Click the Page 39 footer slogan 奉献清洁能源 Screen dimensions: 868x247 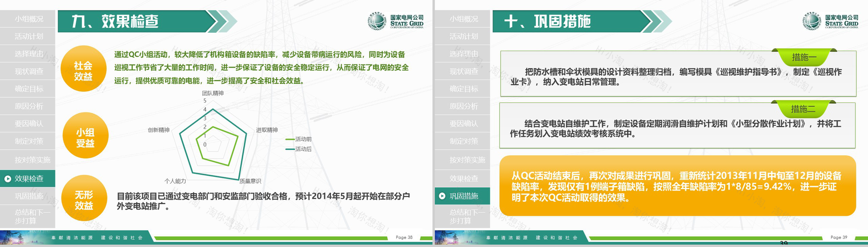point(507,237)
